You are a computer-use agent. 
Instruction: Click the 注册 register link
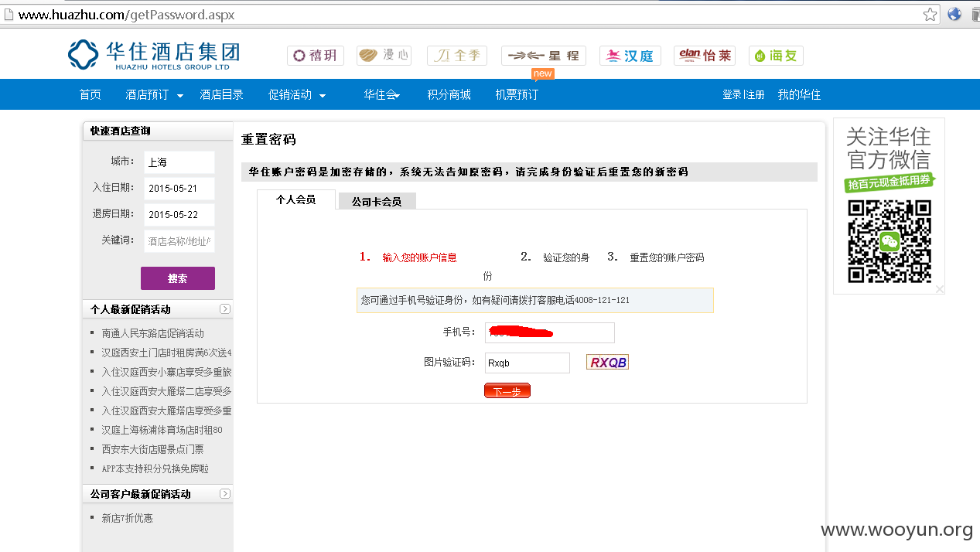click(755, 94)
